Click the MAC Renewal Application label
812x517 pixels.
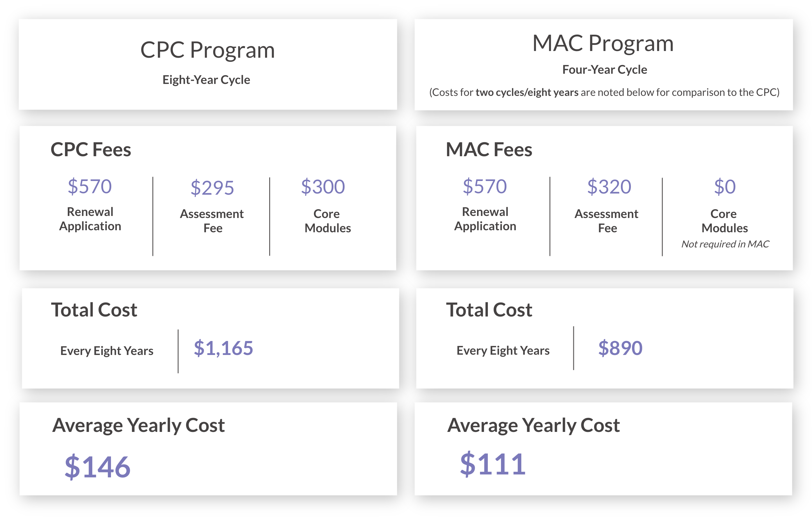485,219
